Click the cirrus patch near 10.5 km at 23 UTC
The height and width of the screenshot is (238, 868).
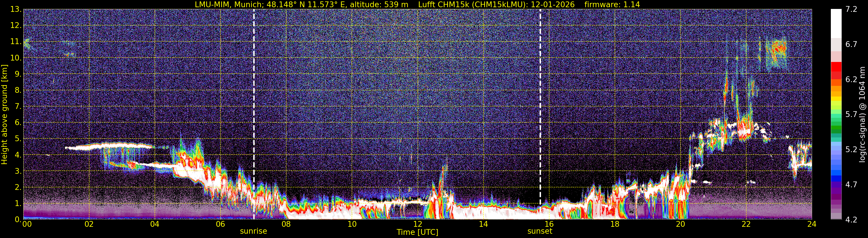[x=777, y=52]
